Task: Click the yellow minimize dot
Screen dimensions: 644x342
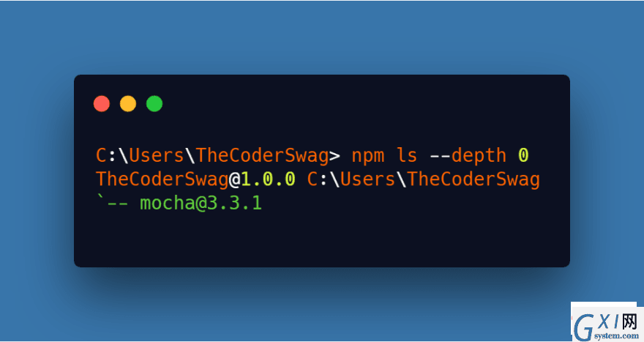Action: pos(128,103)
